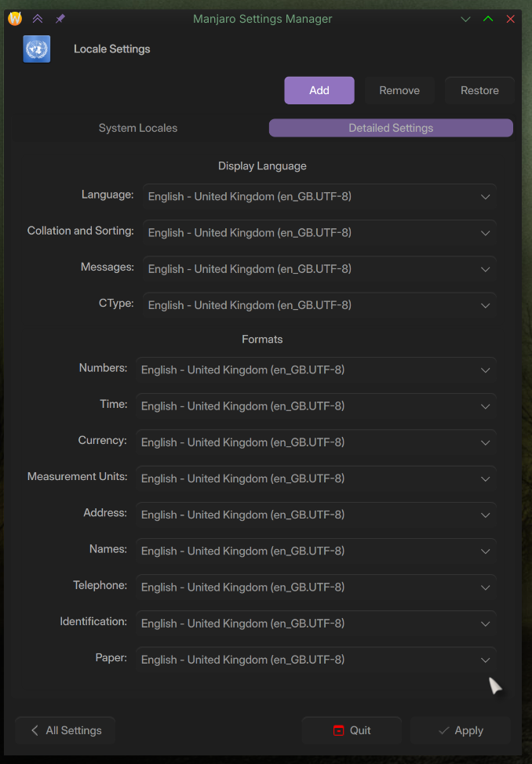Switch to the System Locales tab
The height and width of the screenshot is (764, 532).
pos(138,128)
